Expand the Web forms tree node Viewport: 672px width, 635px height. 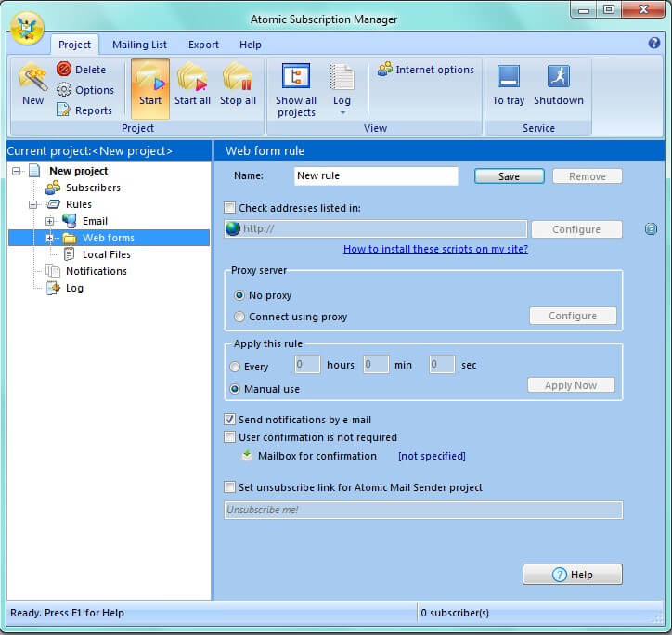point(50,238)
